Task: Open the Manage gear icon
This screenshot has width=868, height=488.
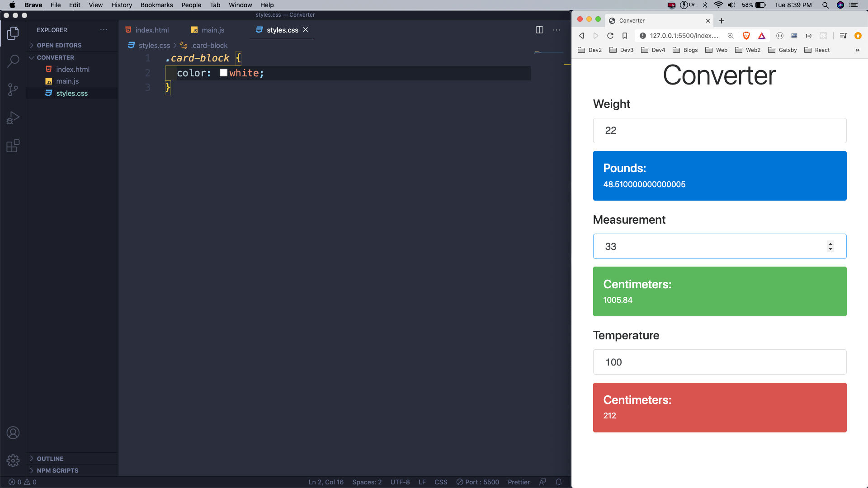Action: (x=13, y=460)
